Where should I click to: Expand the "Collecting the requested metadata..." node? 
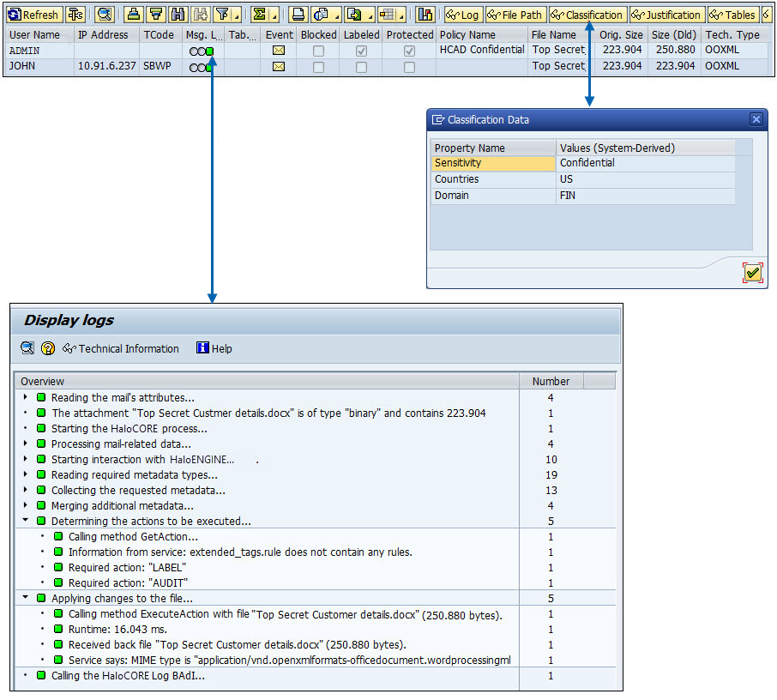pyautogui.click(x=25, y=490)
